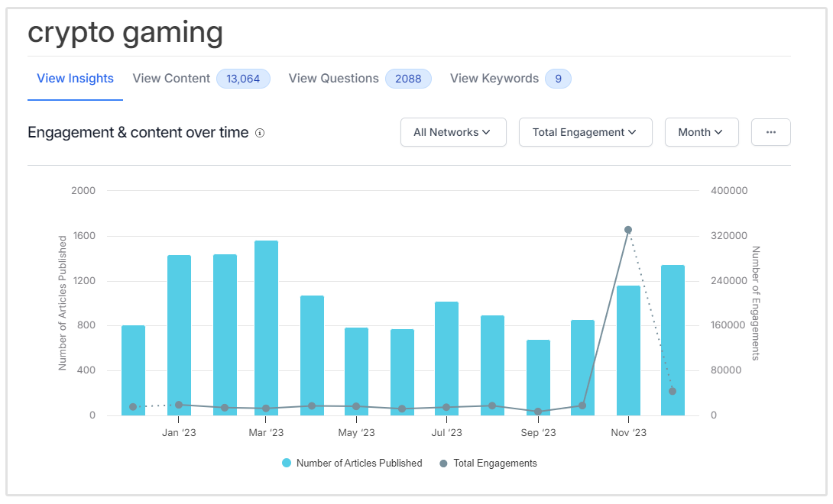Click the info icon beside chart title
833x504 pixels.
coord(260,133)
